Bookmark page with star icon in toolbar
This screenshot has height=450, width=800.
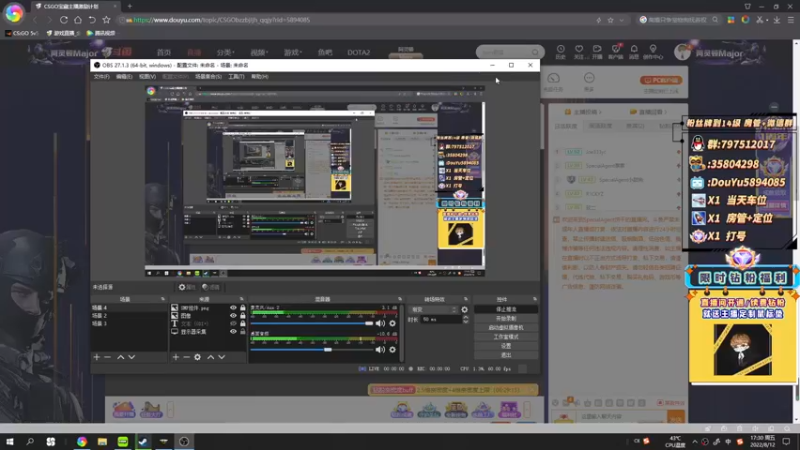tap(106, 20)
